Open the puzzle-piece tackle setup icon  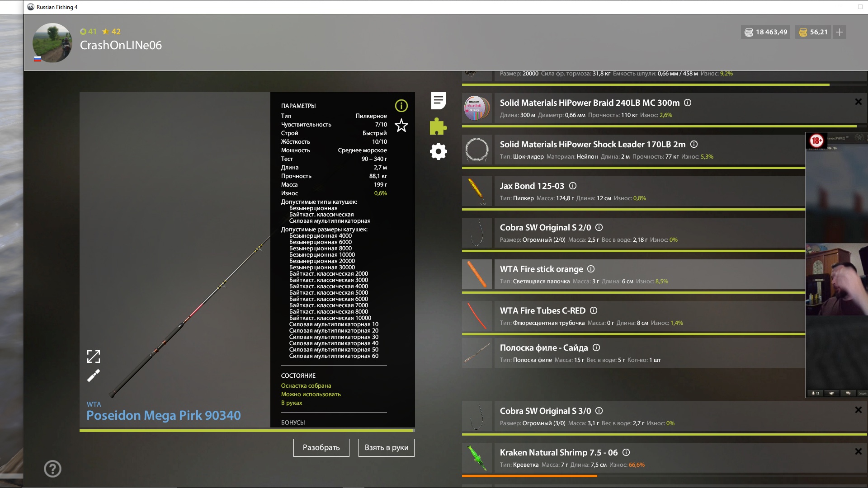[x=438, y=127]
